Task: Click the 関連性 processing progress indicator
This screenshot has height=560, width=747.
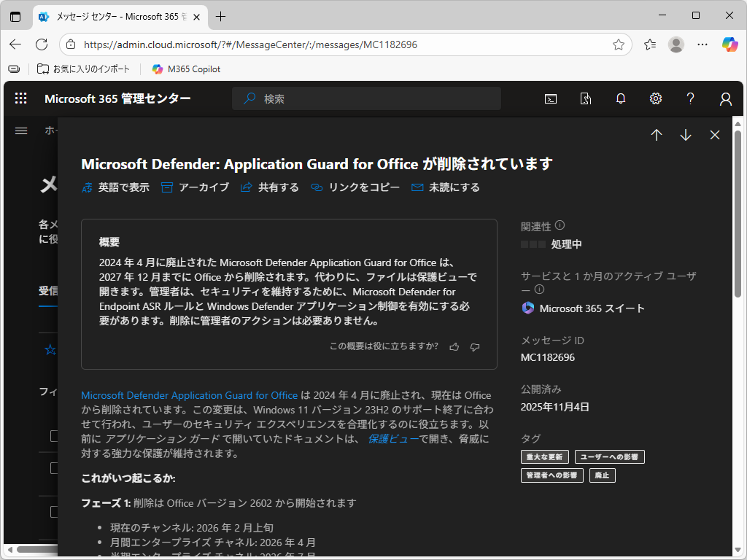Action: coord(535,244)
